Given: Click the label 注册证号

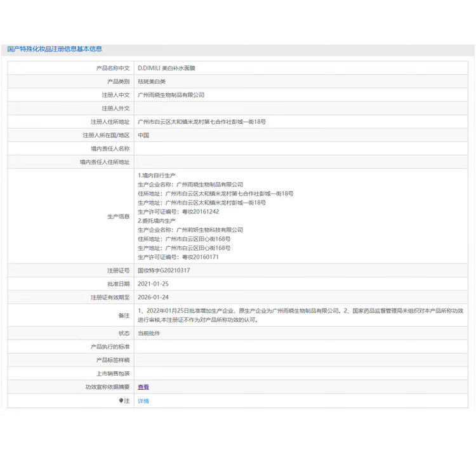Looking at the screenshot, I should click(x=119, y=270).
